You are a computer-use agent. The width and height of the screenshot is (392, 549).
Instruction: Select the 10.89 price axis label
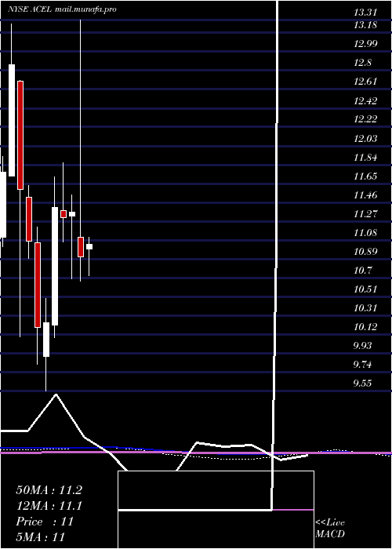(x=365, y=252)
